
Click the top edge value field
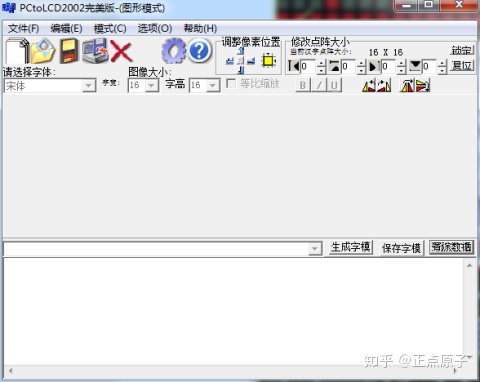pyautogui.click(x=349, y=66)
